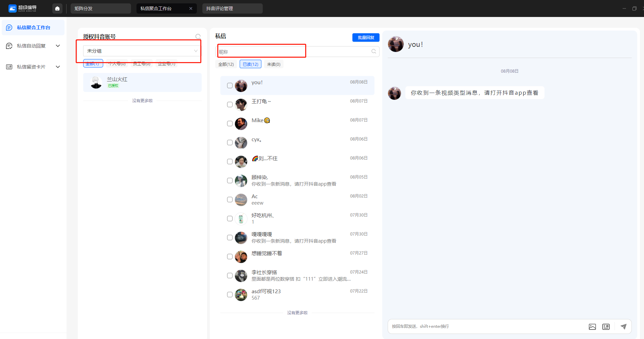Viewport: 644px width, 339px height.
Task: Click the search icon in nickname field
Action: click(x=374, y=51)
